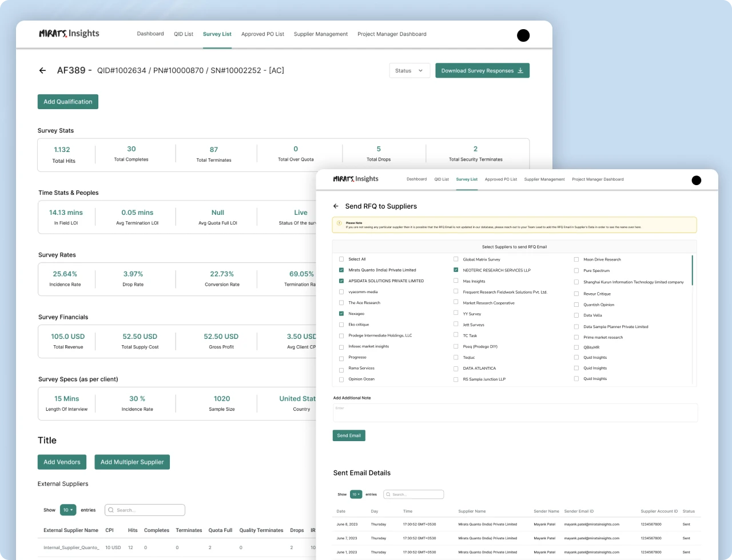
Task: Open Dashboard tab in back window
Action: tap(150, 34)
